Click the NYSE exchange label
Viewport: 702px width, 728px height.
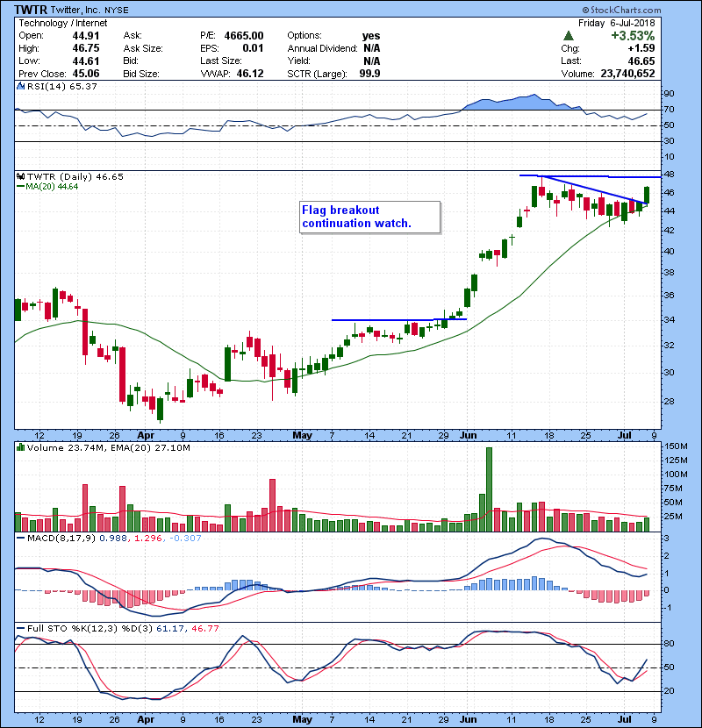117,11
